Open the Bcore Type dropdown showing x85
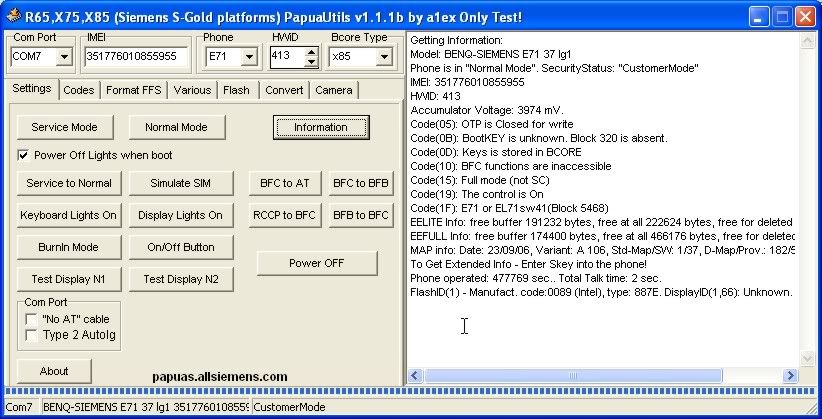 coord(384,56)
